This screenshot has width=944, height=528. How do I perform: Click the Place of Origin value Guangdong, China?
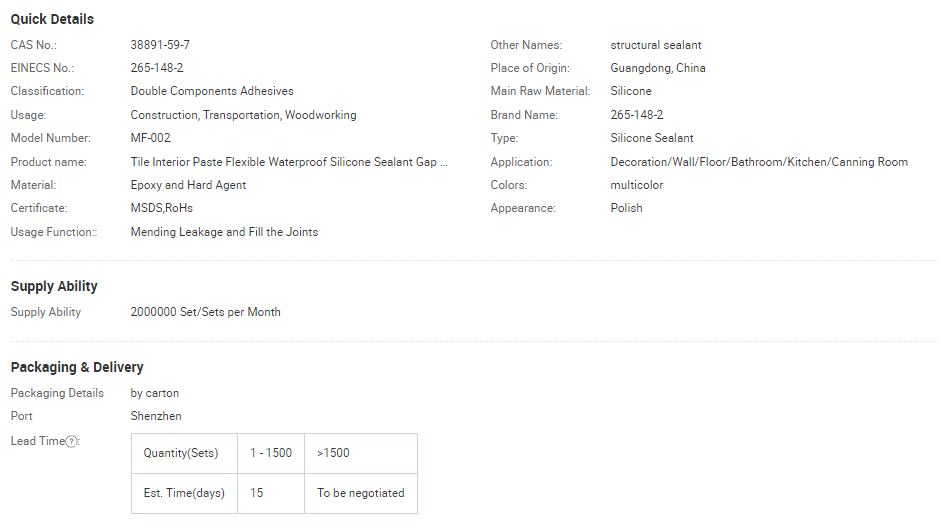(x=657, y=68)
